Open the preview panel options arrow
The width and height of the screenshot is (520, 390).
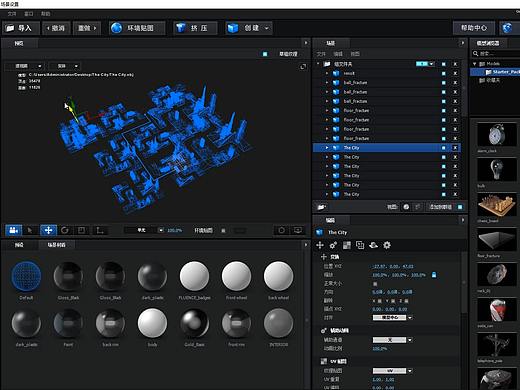(306, 43)
